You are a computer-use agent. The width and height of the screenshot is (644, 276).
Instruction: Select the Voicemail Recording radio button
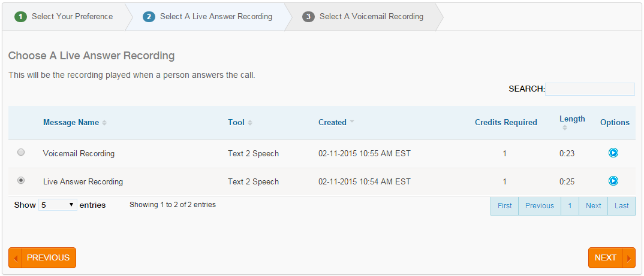click(21, 152)
